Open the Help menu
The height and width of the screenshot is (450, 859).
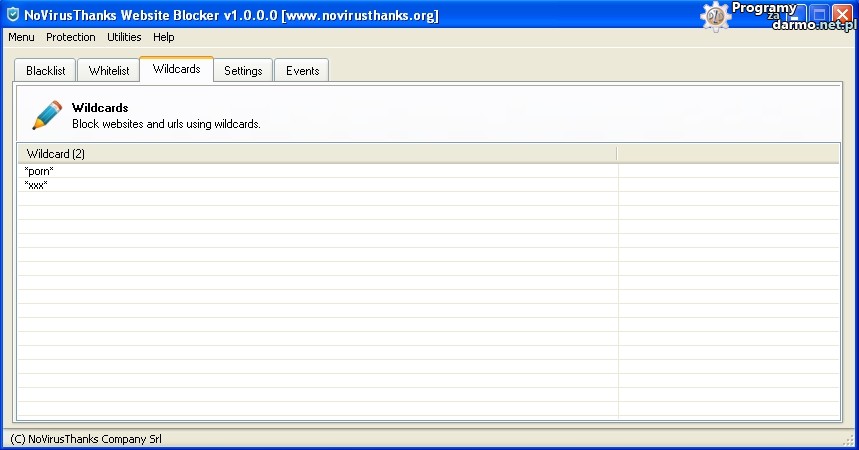click(164, 37)
